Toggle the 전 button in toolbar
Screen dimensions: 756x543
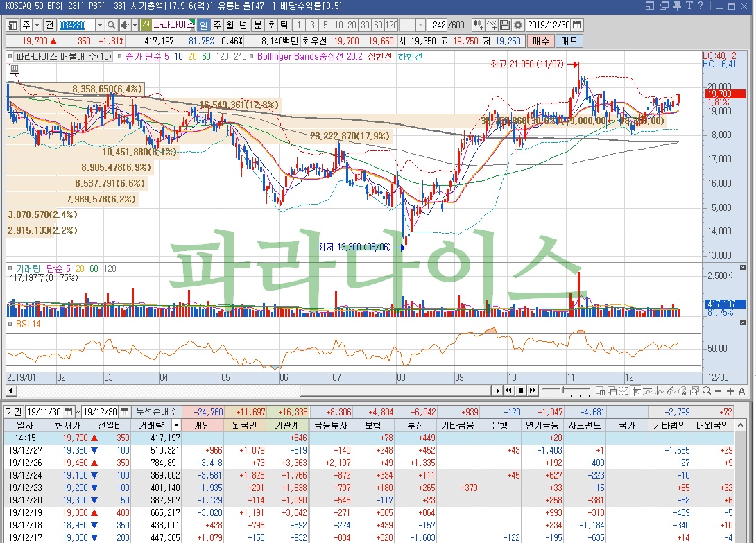tap(49, 25)
